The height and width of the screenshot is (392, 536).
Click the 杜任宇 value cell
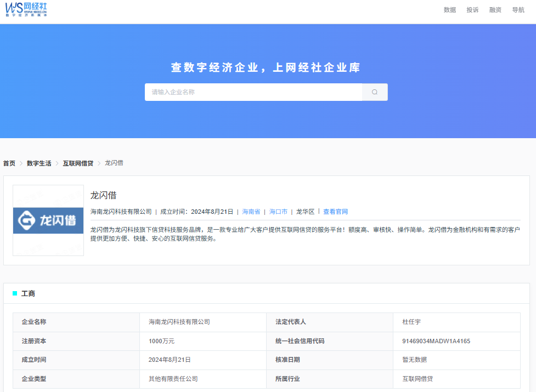click(456, 322)
